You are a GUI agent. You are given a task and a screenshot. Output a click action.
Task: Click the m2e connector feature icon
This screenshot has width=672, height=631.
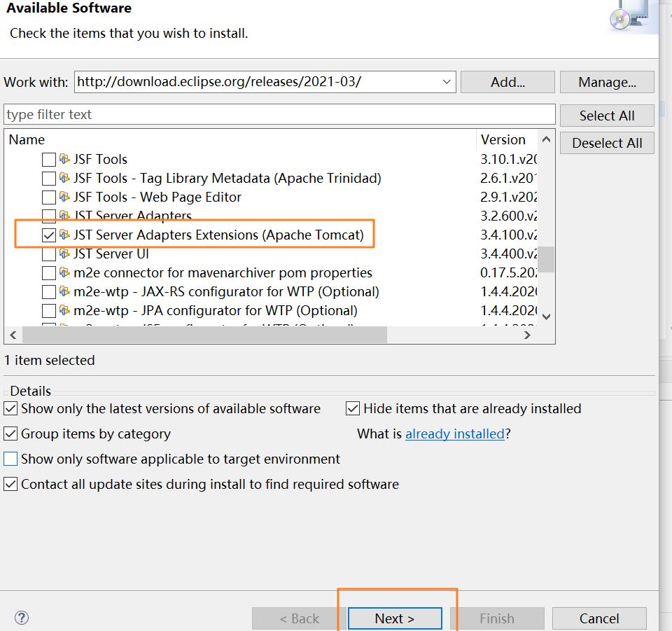click(x=63, y=272)
